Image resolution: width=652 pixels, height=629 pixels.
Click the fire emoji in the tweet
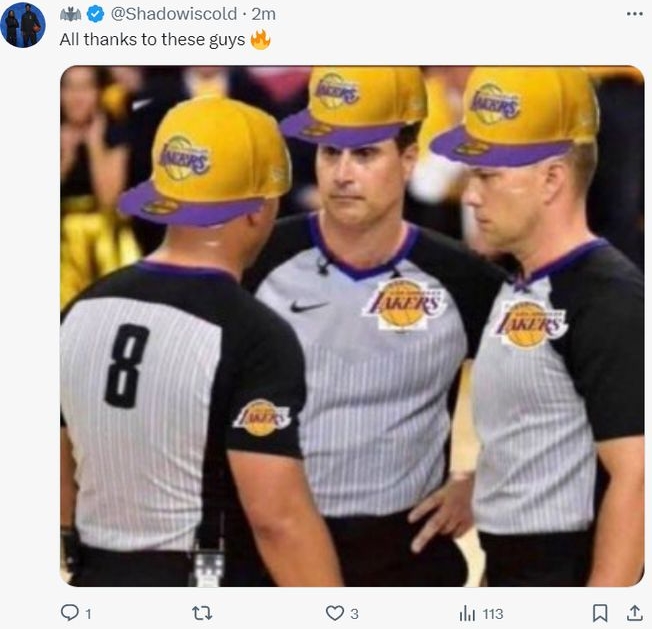(260, 40)
